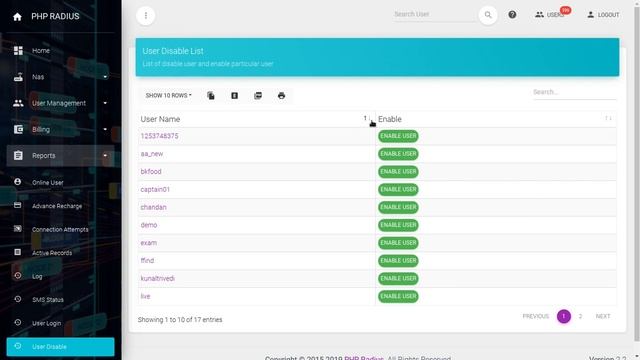Open the help question mark icon
Screen dimensions: 640x360
point(512,15)
